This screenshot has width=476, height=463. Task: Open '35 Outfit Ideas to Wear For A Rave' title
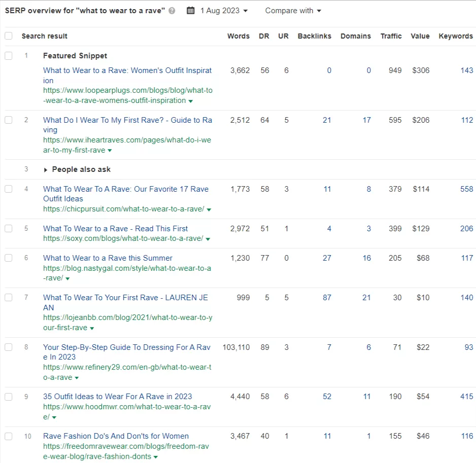click(118, 397)
